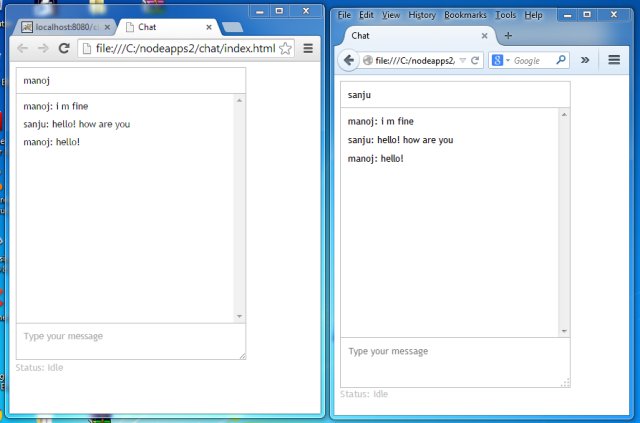Screen dimensions: 640x423
Task: Close the Chat tab in Firefox
Action: (484, 36)
